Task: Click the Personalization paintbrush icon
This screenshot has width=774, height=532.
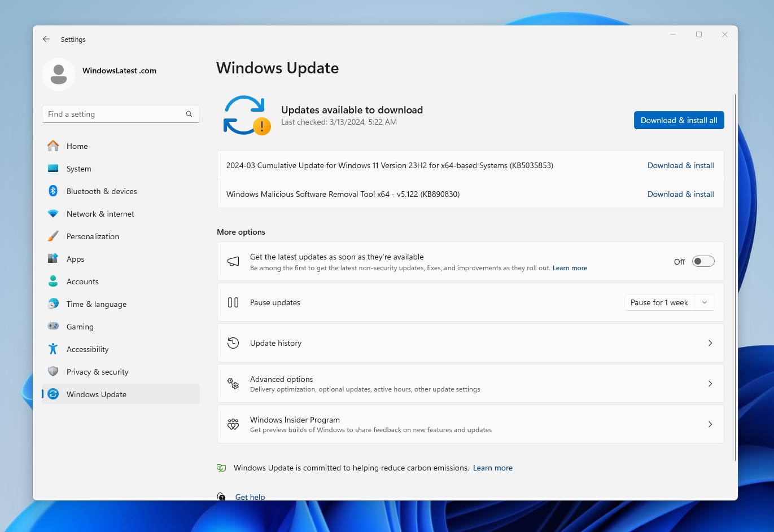Action: [53, 236]
